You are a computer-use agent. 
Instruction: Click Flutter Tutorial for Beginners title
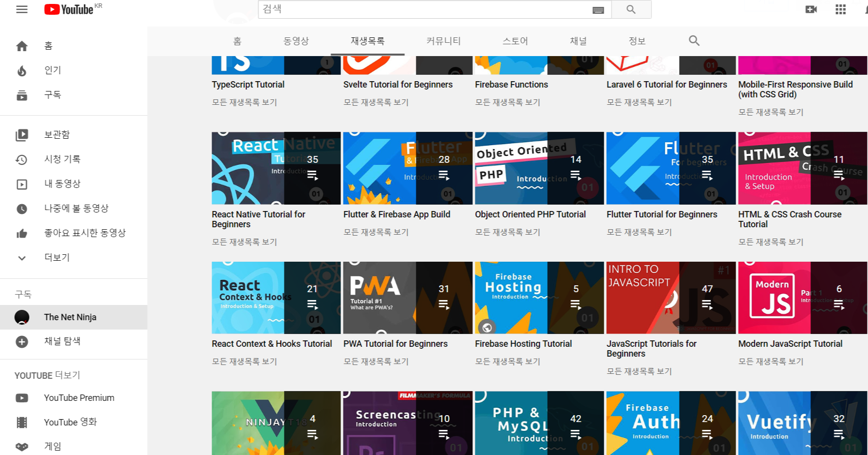coord(662,214)
